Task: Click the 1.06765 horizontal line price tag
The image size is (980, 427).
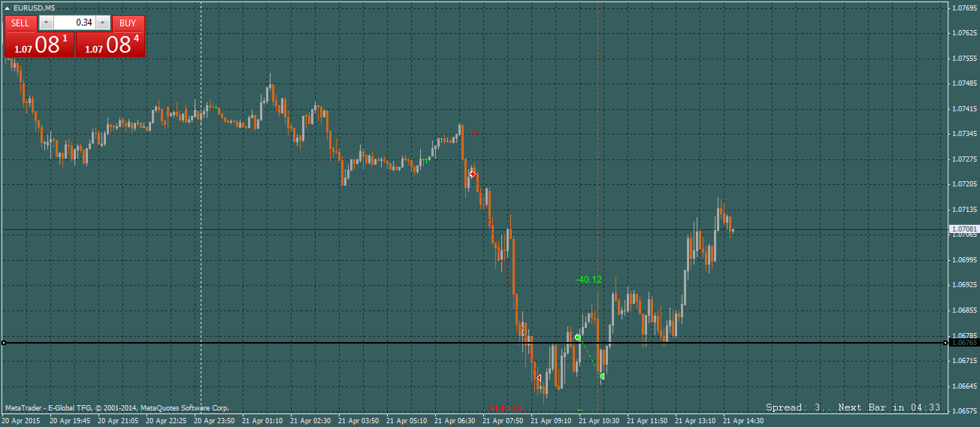Action: coord(964,343)
